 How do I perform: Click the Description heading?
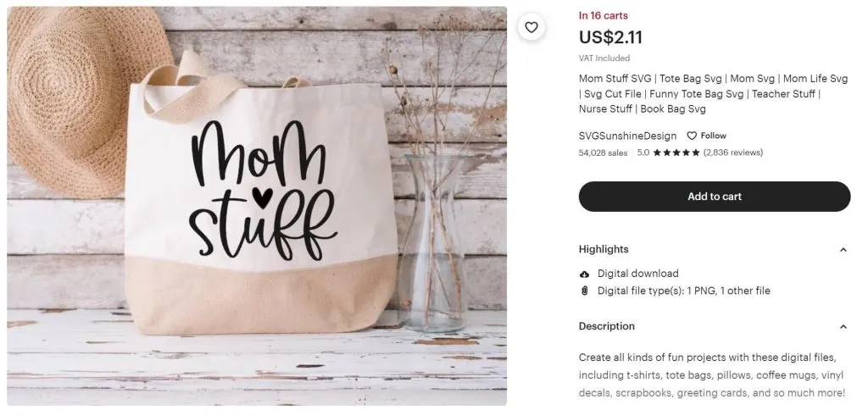606,326
